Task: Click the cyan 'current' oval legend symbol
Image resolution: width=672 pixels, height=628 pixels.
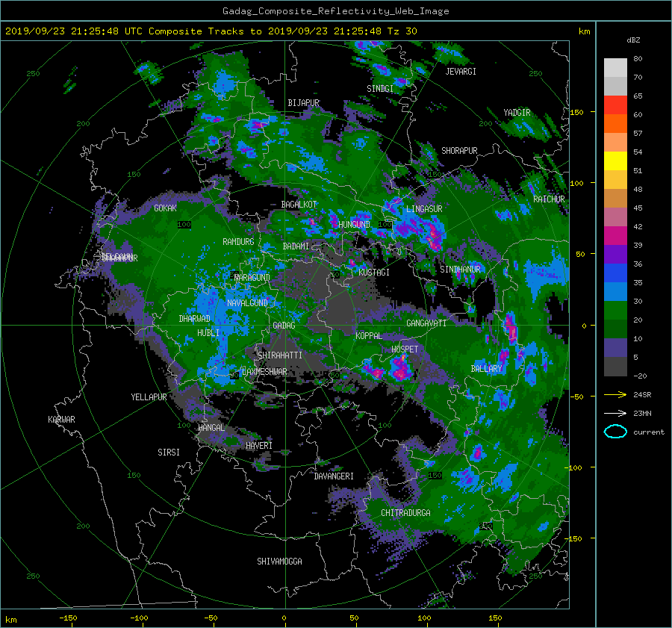Action: coord(615,432)
